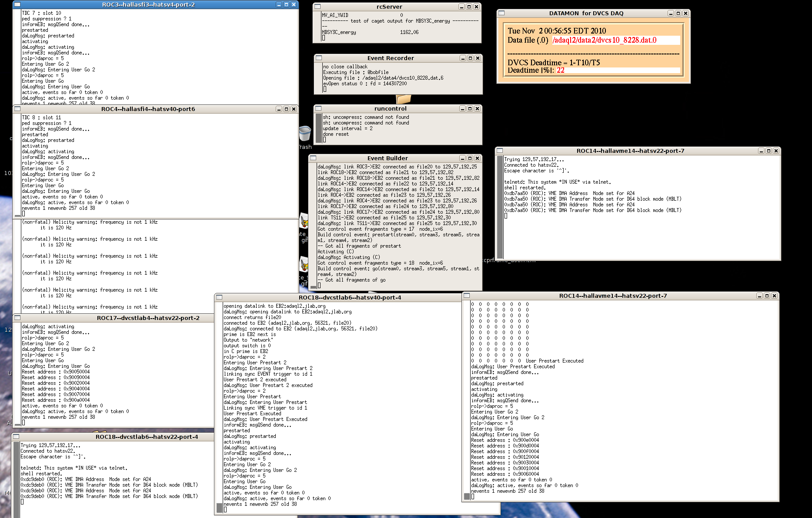Minimize the Event Recorder window
Screen dimensions: 812x518
[x=463, y=58]
